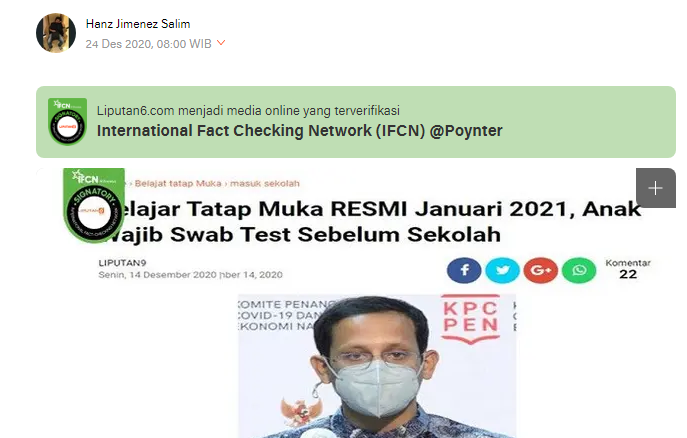This screenshot has height=438, width=687.
Task: Open International Fact Checking Network link
Action: coord(300,131)
